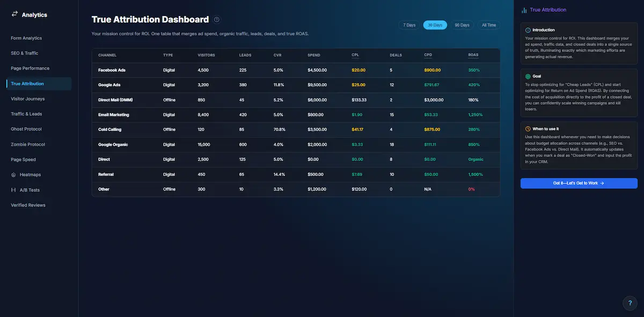Click the ROAS column header
The image size is (644, 317).
(x=473, y=55)
